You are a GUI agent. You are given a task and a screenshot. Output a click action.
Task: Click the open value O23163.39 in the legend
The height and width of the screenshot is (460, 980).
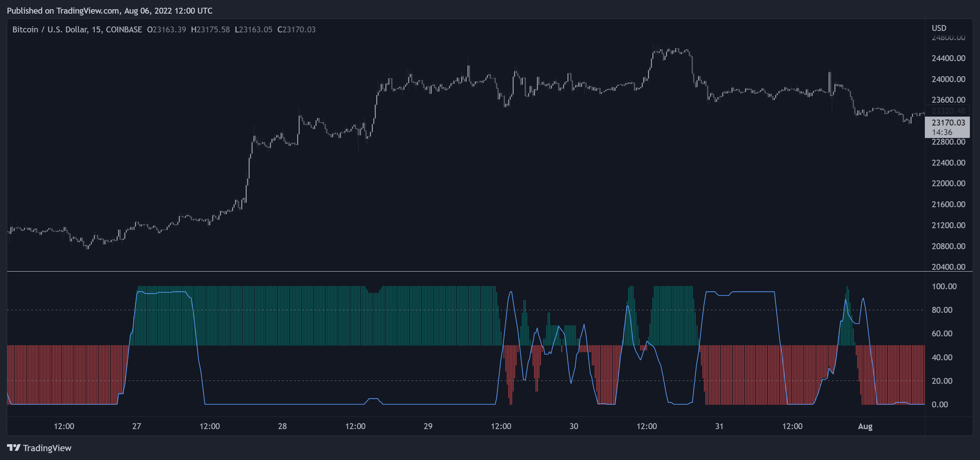point(166,30)
